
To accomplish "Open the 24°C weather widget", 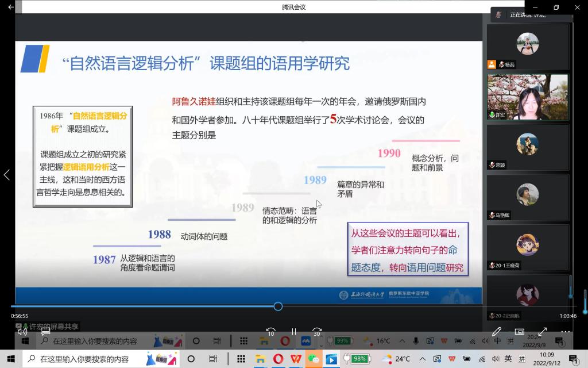I will coord(396,359).
